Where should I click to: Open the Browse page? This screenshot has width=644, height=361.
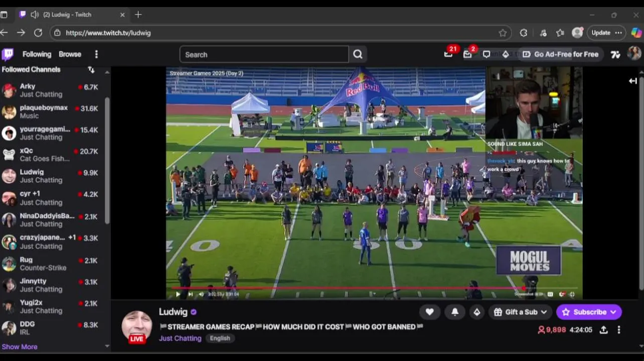point(70,54)
